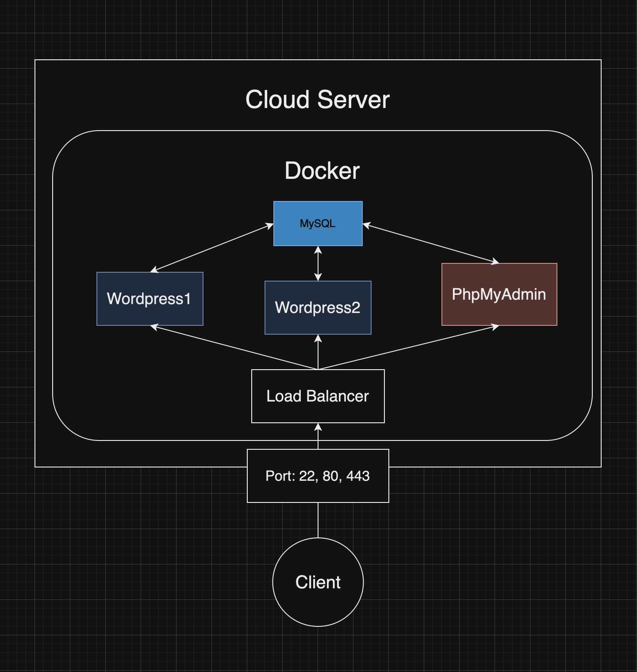The height and width of the screenshot is (672, 637).
Task: Select the PhpMyAdmin container node
Action: click(499, 294)
